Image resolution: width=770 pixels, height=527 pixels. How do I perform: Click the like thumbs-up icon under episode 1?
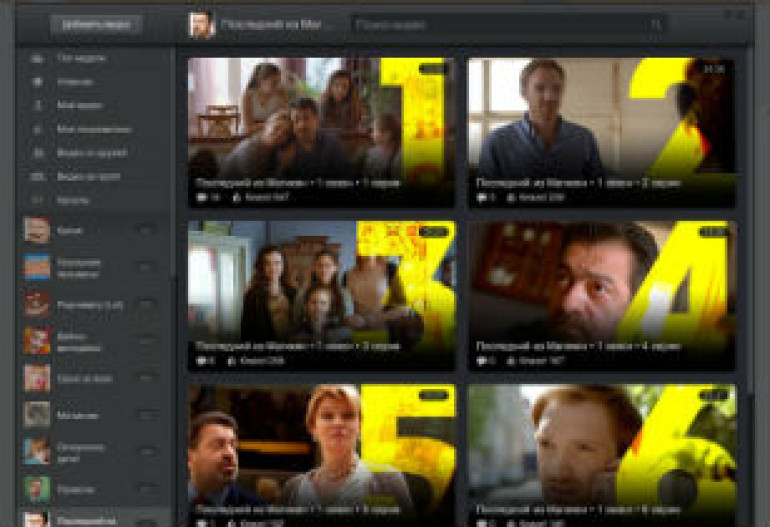237,197
